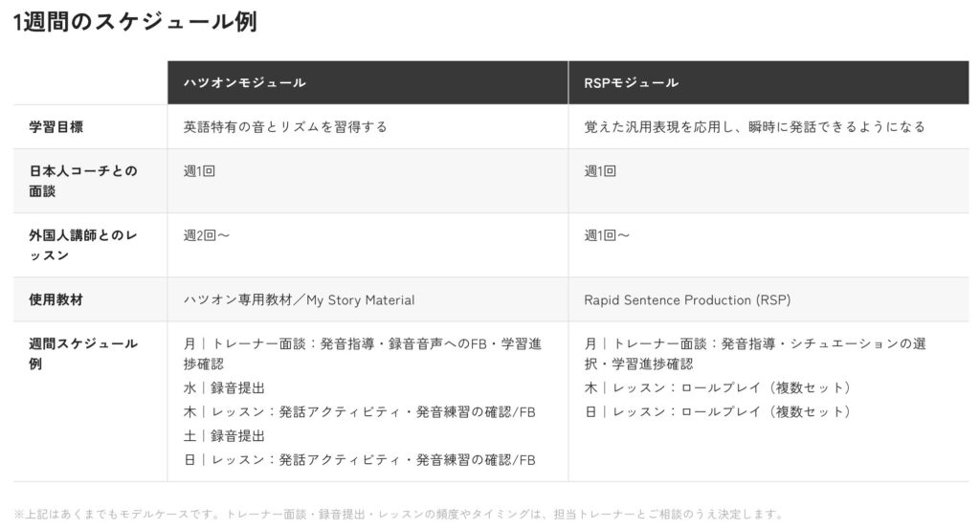Click the 週間スケジュール例 row label
Viewport: 980px width, 530px height.
(82, 353)
